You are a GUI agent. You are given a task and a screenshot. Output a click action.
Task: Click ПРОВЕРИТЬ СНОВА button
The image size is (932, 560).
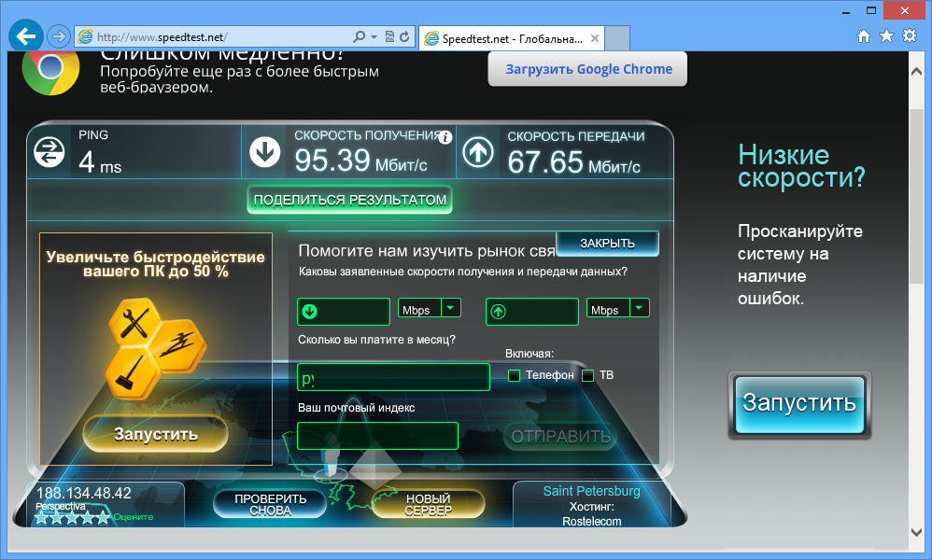coord(271,505)
